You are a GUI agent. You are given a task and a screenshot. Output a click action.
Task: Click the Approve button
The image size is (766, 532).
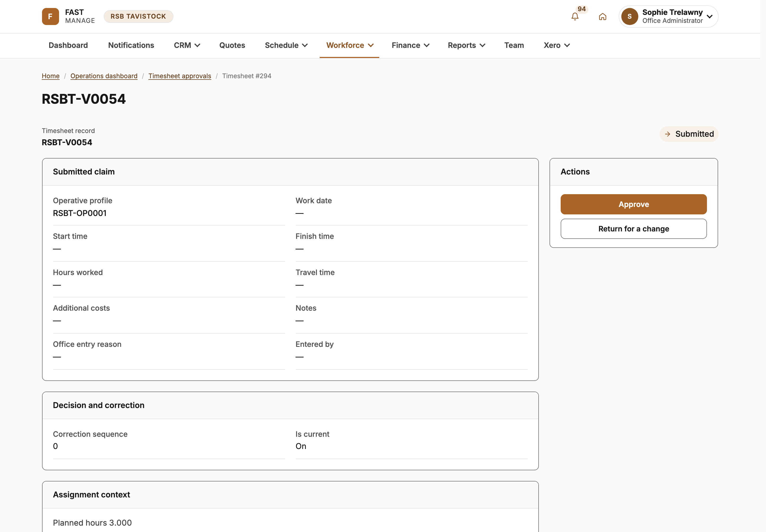633,204
